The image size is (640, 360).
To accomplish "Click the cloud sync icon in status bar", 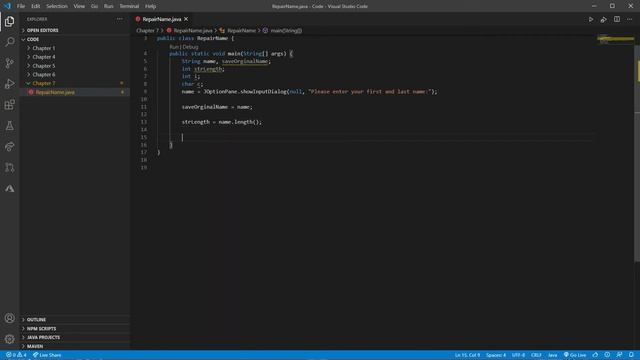I will (x=595, y=355).
